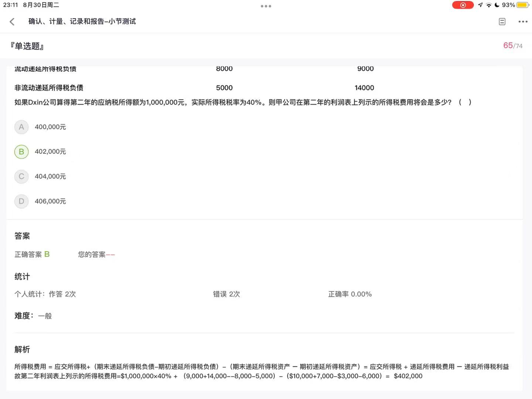Tap the red screen recording indicator
Image resolution: width=532 pixels, height=399 pixels.
(463, 5)
